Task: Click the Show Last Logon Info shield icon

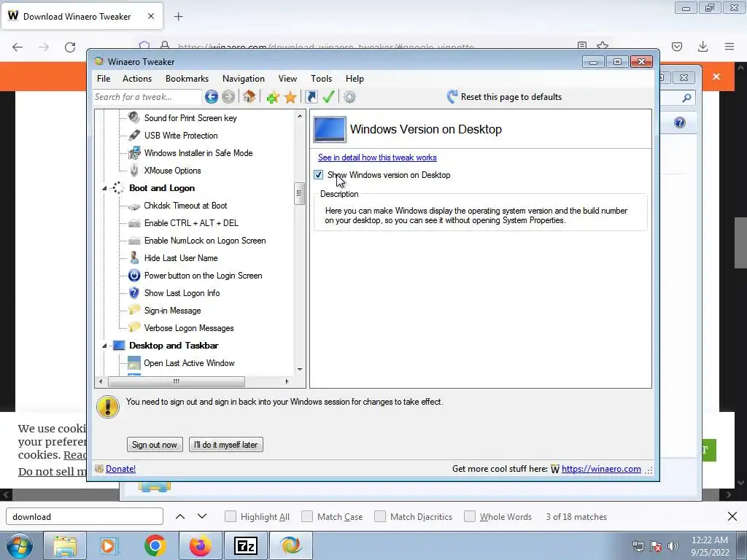Action: click(x=134, y=293)
